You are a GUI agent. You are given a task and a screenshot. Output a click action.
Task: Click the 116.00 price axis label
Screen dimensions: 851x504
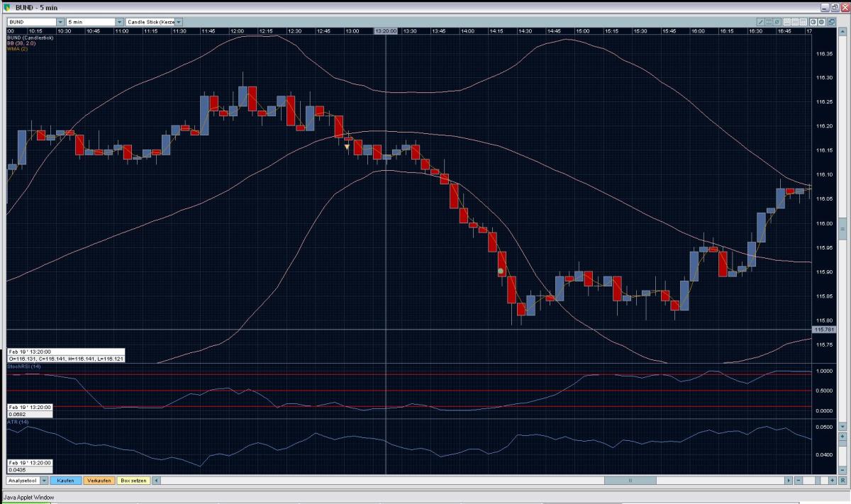(824, 224)
